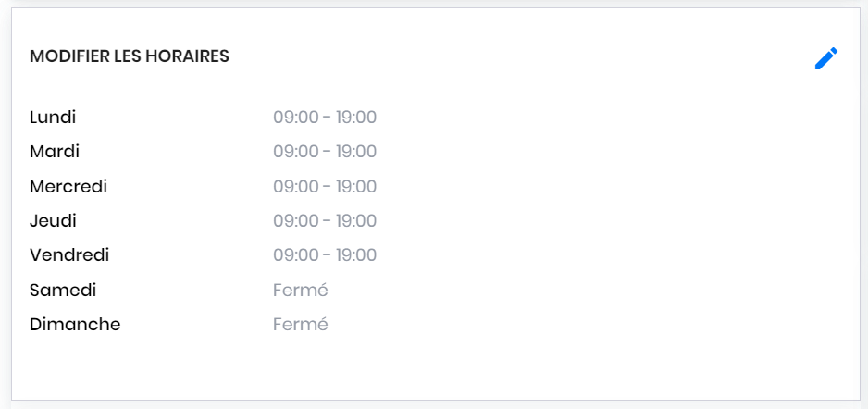This screenshot has width=868, height=409.
Task: Click the blue pencil edit icon
Action: [x=826, y=58]
